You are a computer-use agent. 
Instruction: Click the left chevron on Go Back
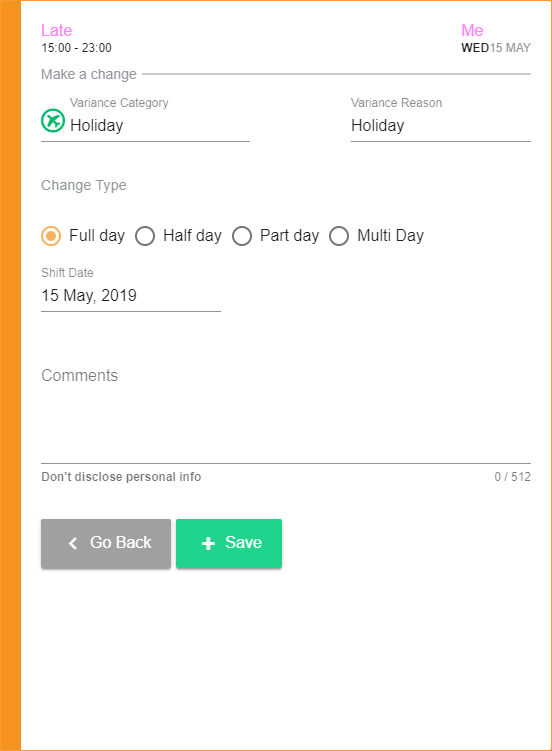(73, 543)
